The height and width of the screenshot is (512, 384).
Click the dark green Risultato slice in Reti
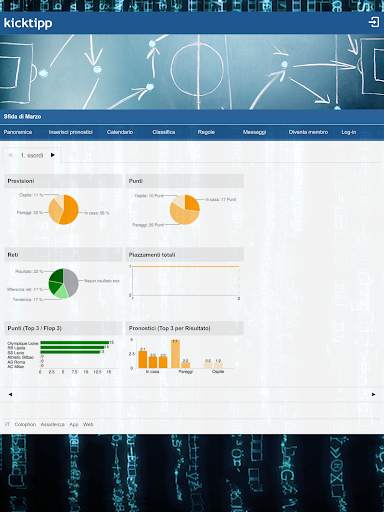(57, 276)
